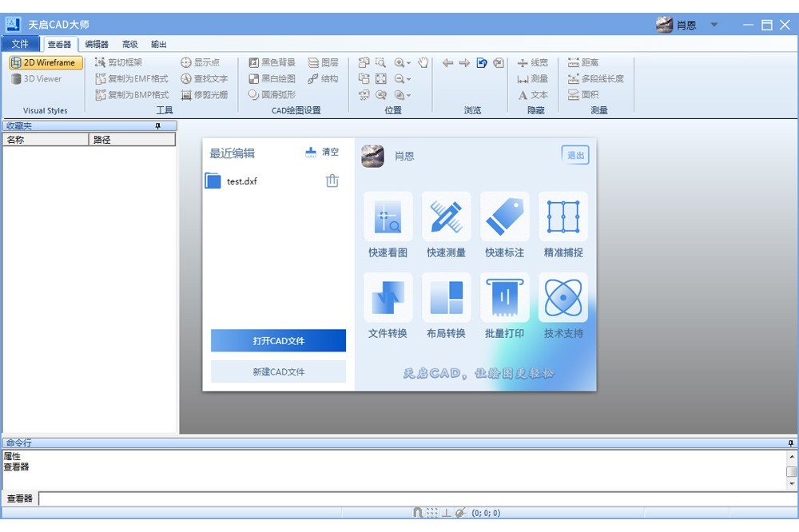Select the 多段线长度 polyline length tool
Screen dimensions: 799x532
point(596,79)
